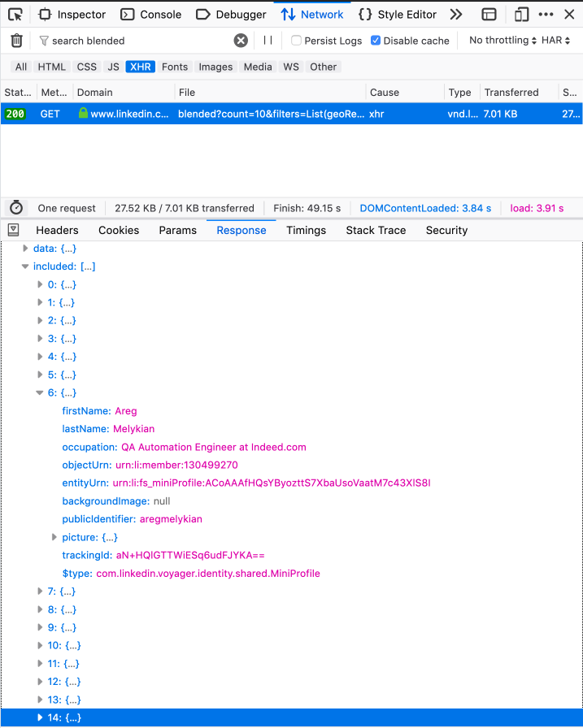The height and width of the screenshot is (728, 583).
Task: Activate the element picker icon
Action: pos(15,15)
